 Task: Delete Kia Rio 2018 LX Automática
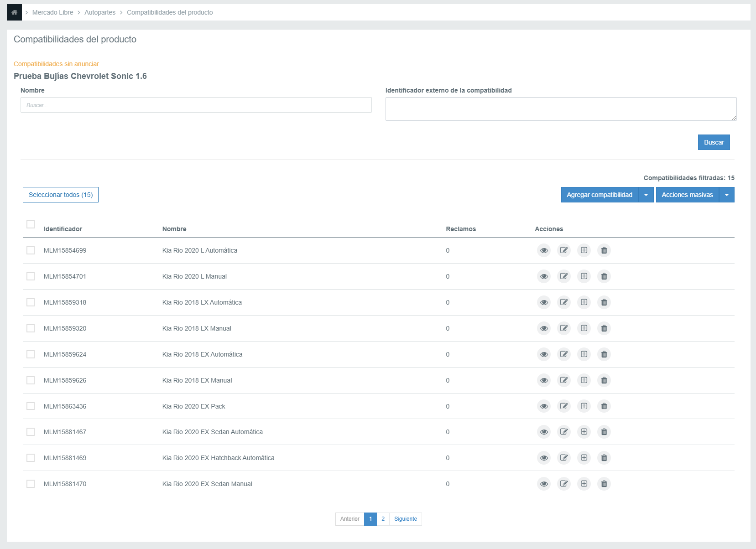604,302
